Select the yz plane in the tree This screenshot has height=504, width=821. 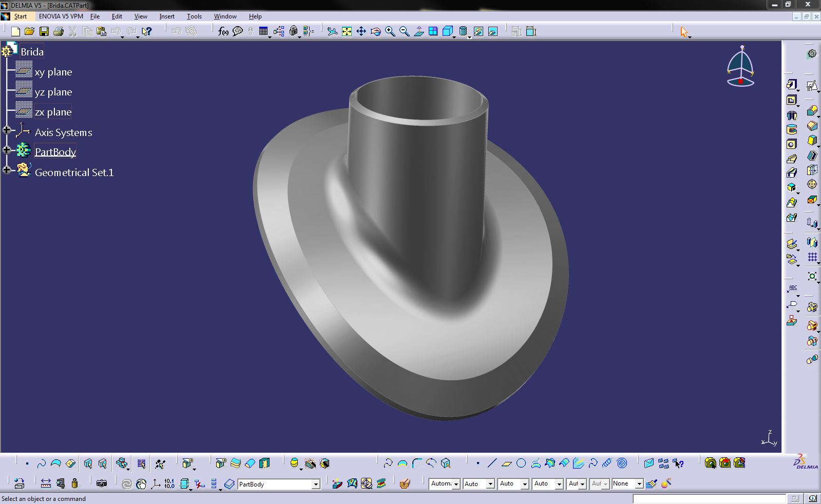[53, 92]
